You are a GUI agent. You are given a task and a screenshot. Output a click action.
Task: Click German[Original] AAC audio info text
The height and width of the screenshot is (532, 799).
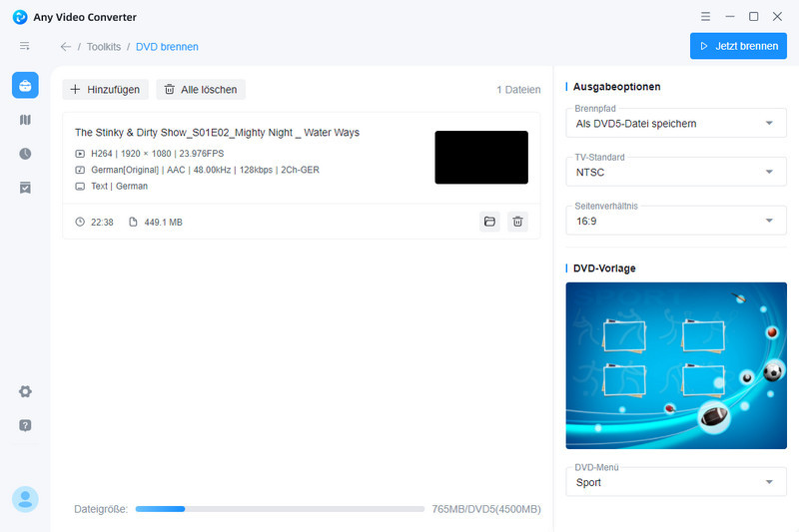205,170
